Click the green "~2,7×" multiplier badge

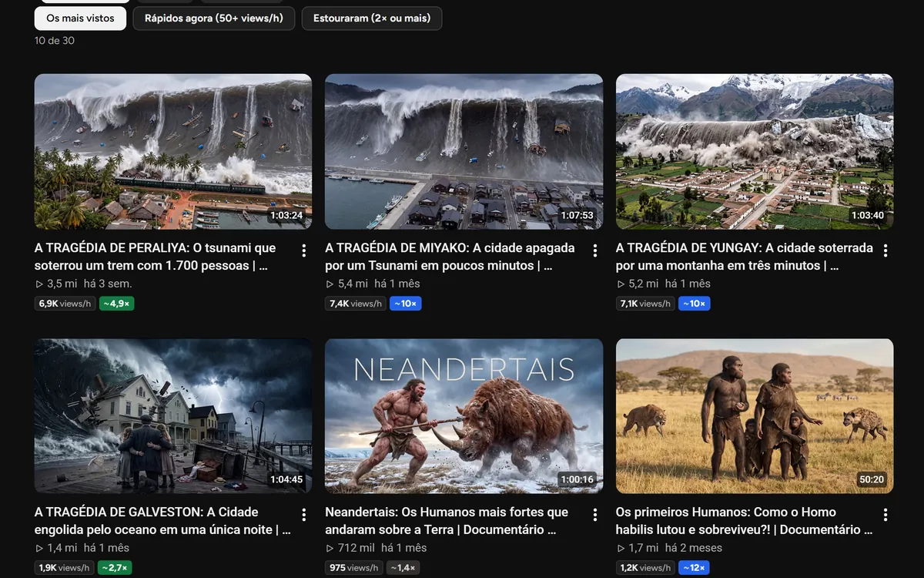click(x=116, y=568)
